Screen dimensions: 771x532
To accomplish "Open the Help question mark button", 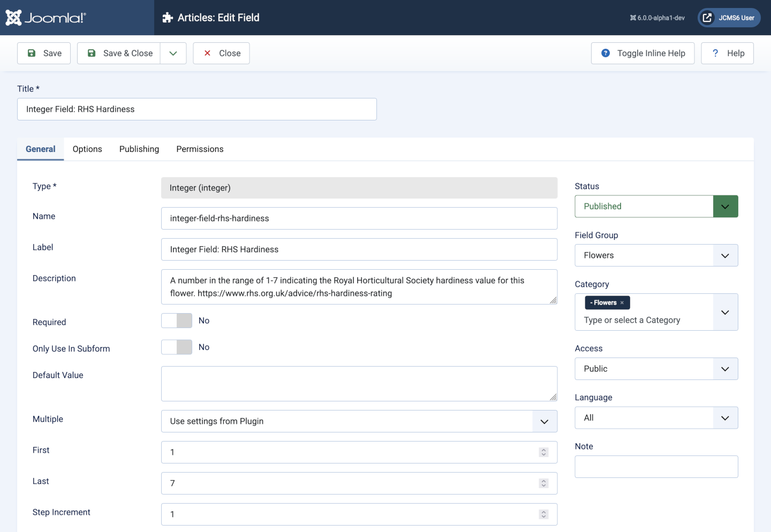I will click(727, 53).
